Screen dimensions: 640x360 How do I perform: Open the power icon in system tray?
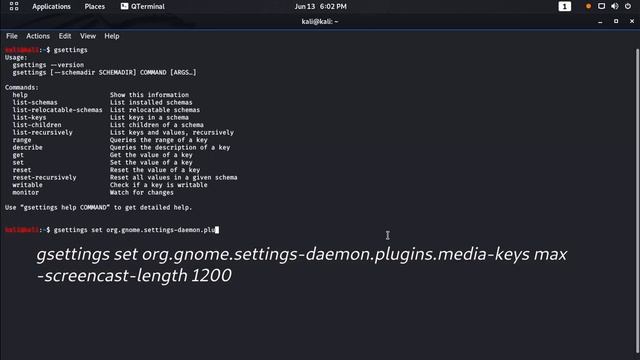point(628,6)
